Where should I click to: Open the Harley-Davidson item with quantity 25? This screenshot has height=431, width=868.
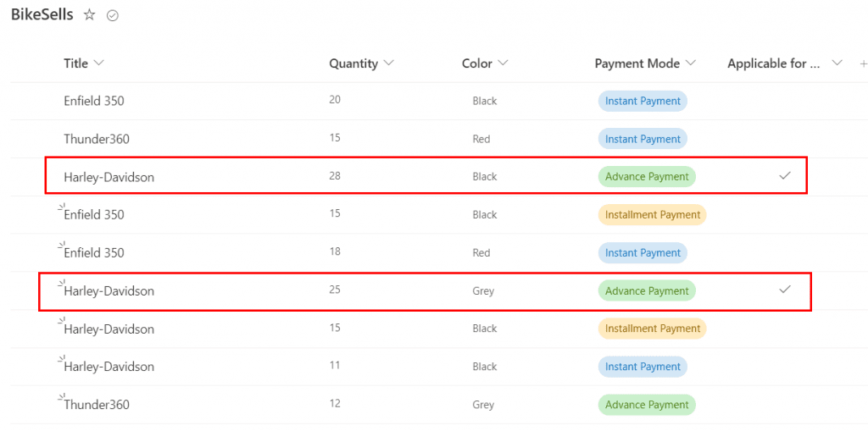(x=108, y=290)
